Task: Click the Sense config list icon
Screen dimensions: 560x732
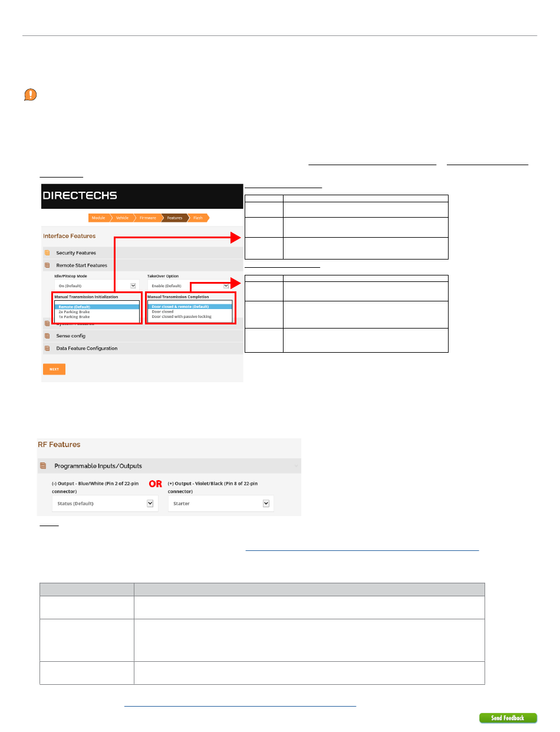Action: pyautogui.click(x=47, y=336)
